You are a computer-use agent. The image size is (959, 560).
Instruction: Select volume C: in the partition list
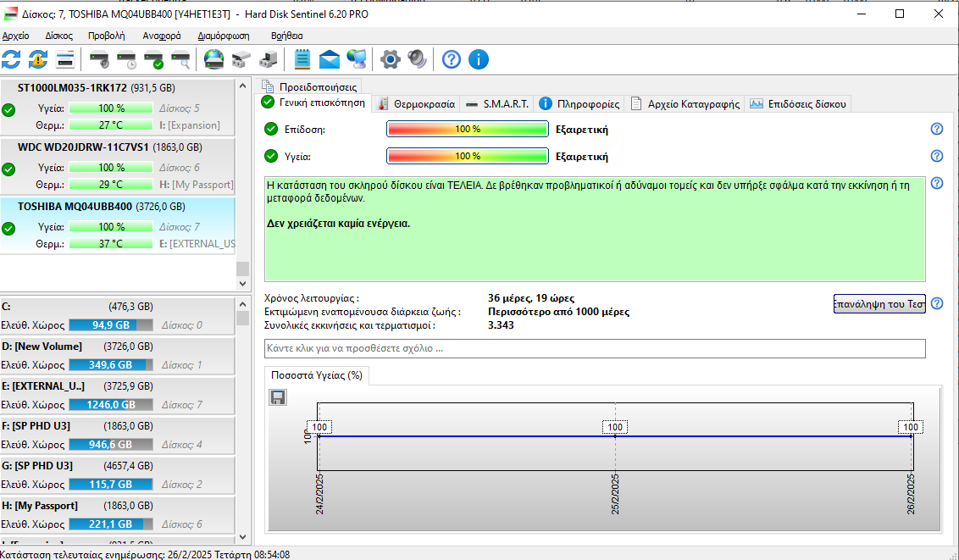118,316
